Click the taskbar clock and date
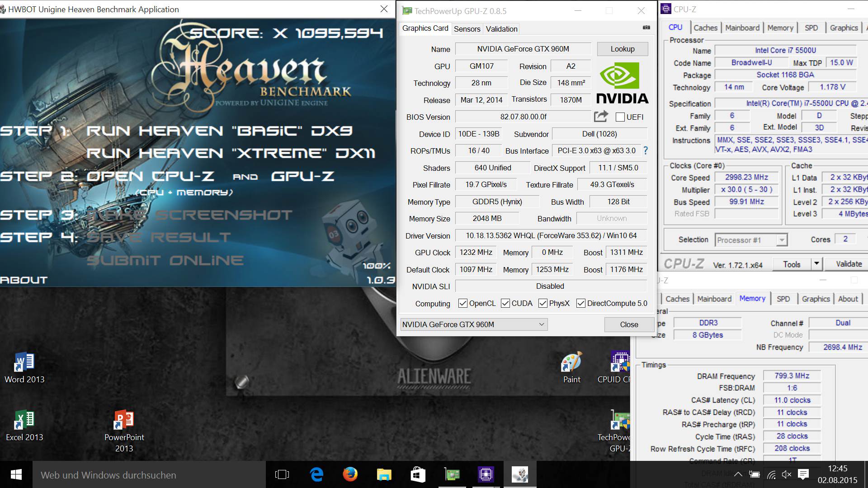 837,474
